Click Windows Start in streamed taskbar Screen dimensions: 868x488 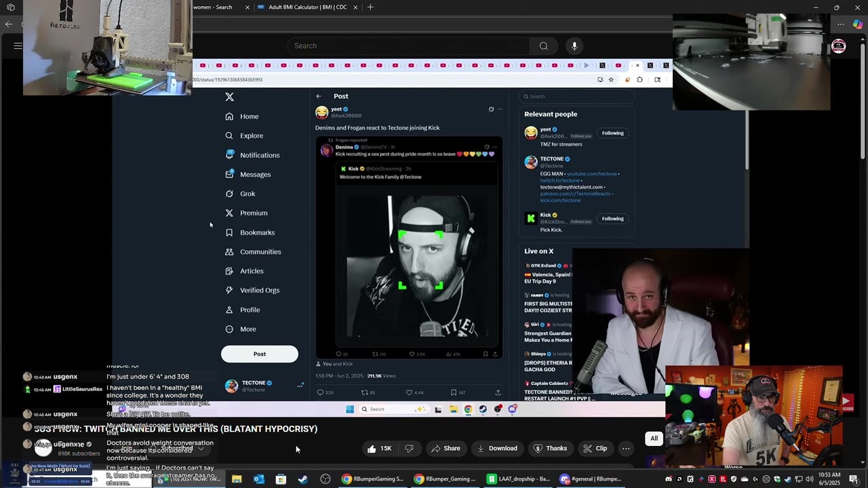[350, 409]
